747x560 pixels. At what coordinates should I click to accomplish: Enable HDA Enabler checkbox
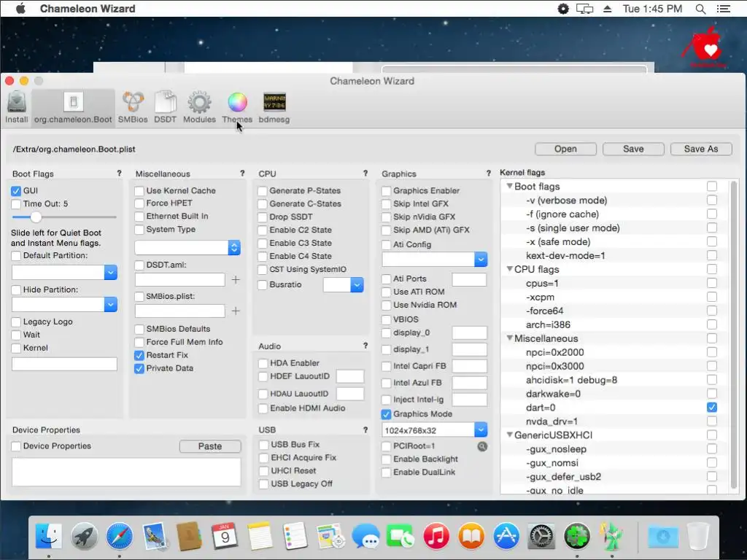pyautogui.click(x=263, y=363)
